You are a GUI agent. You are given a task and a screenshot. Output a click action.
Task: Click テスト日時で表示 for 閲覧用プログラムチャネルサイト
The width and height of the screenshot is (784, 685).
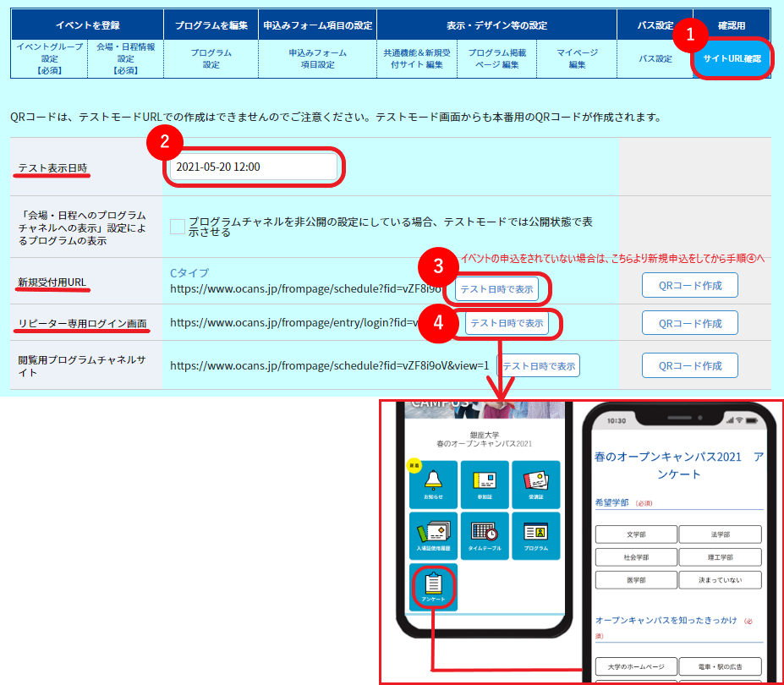point(539,365)
